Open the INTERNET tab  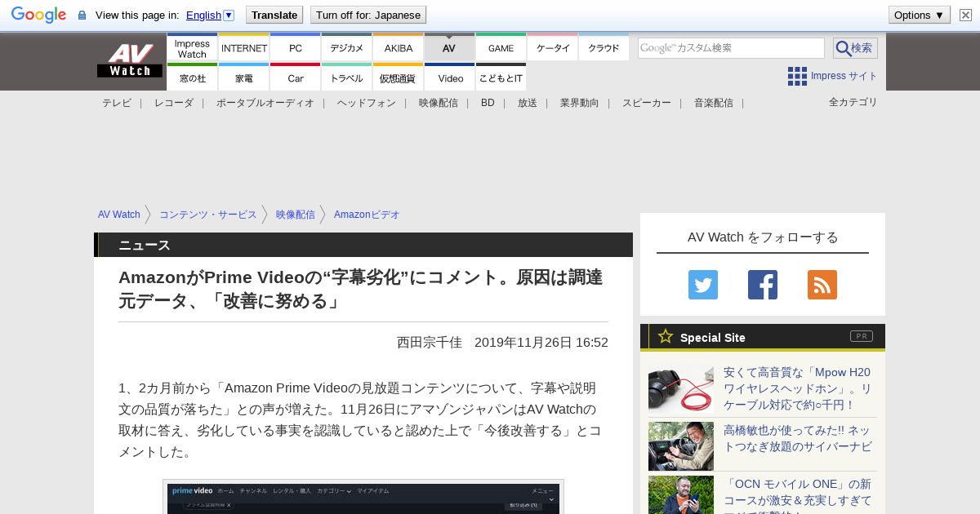click(x=244, y=48)
